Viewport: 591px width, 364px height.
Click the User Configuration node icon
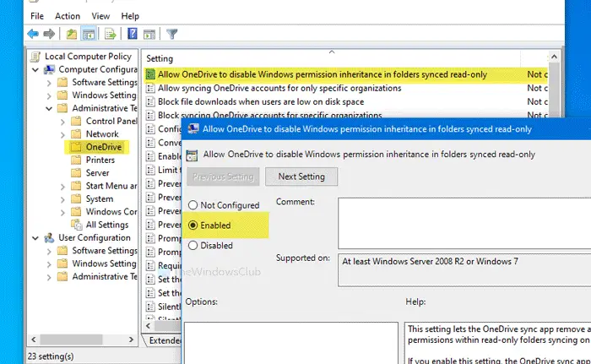49,238
